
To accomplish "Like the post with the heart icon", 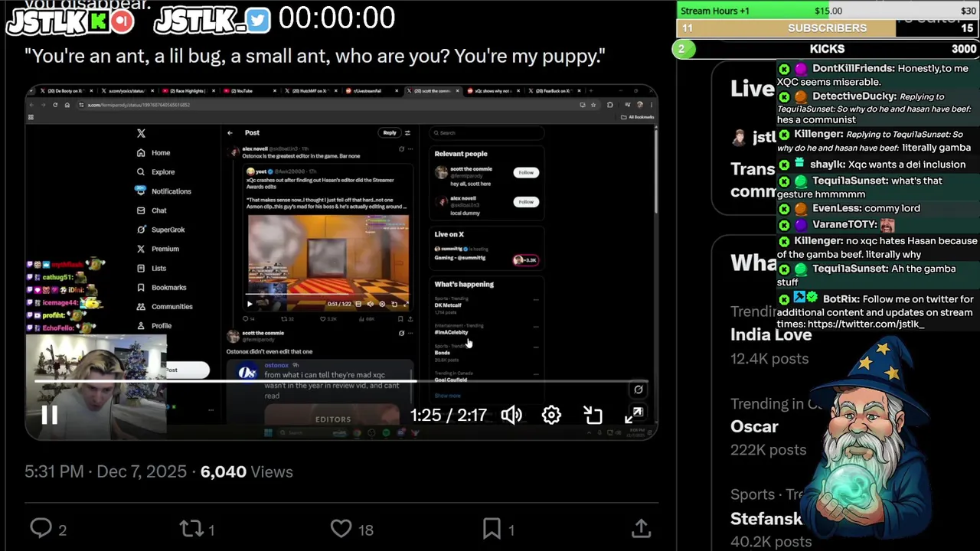I will [x=341, y=528].
